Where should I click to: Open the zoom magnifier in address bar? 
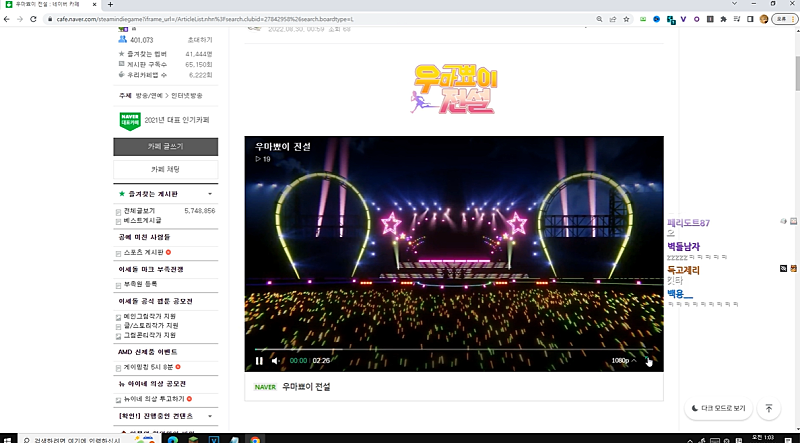click(x=599, y=19)
